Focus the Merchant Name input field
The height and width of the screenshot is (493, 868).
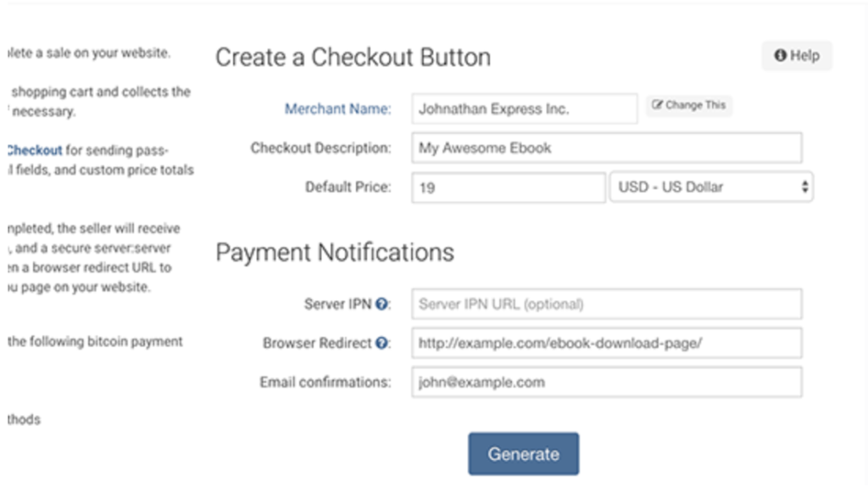523,109
